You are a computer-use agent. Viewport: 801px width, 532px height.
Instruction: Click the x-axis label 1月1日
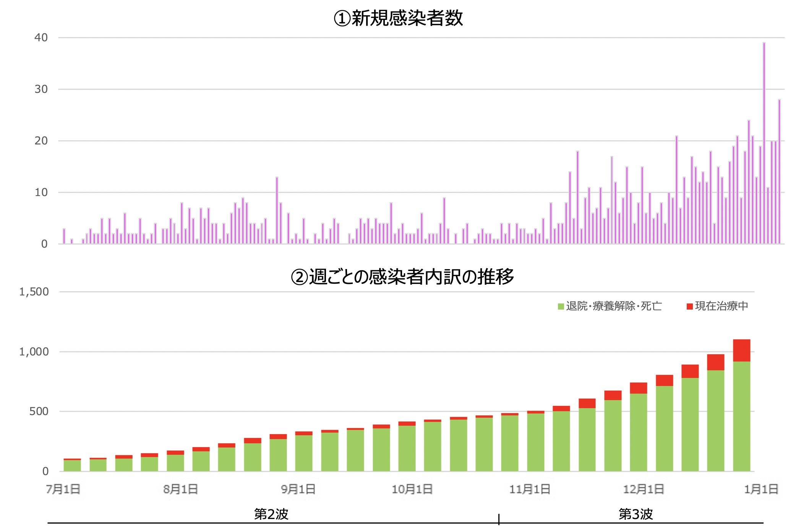tap(761, 489)
